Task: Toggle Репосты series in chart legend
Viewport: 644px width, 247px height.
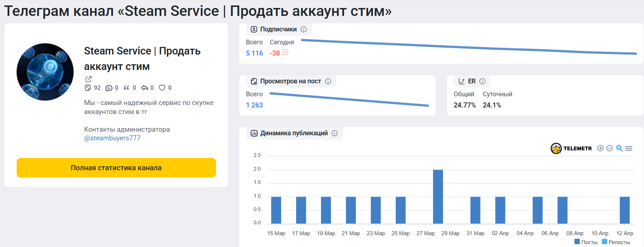Action: (616, 242)
